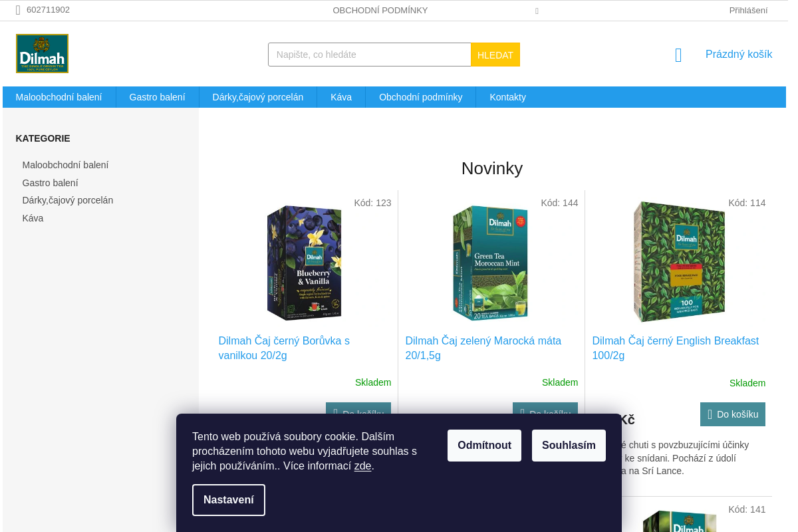This screenshot has width=798, height=532.
Task: Open Dárky,čajový porcelán in blue menu
Action: tap(258, 97)
